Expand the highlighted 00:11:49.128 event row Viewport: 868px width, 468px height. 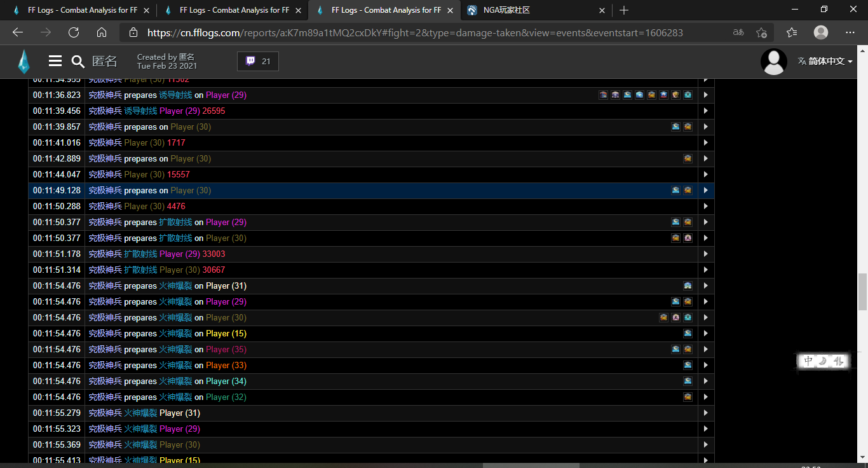[705, 191]
